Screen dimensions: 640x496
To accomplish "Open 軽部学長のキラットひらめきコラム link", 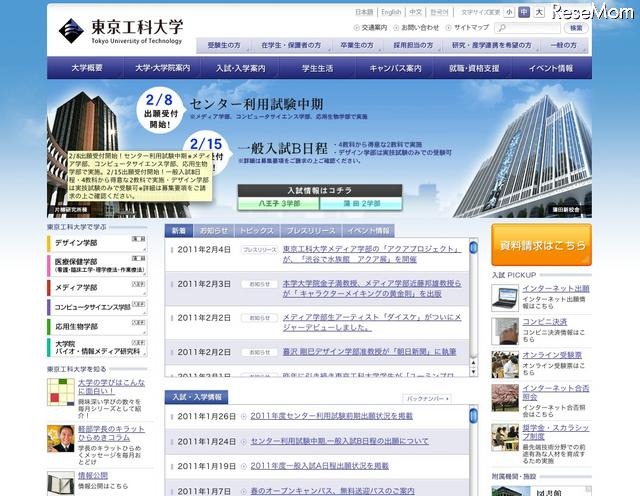I will (111, 433).
